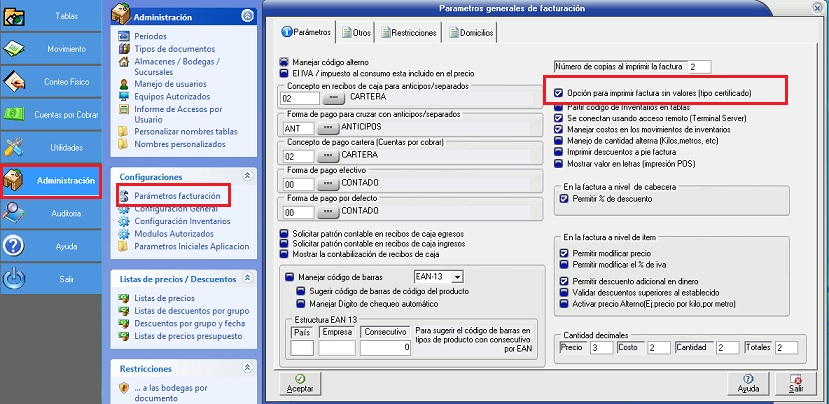This screenshot has width=829, height=404.
Task: Enable option to print invoice without values
Action: point(559,93)
